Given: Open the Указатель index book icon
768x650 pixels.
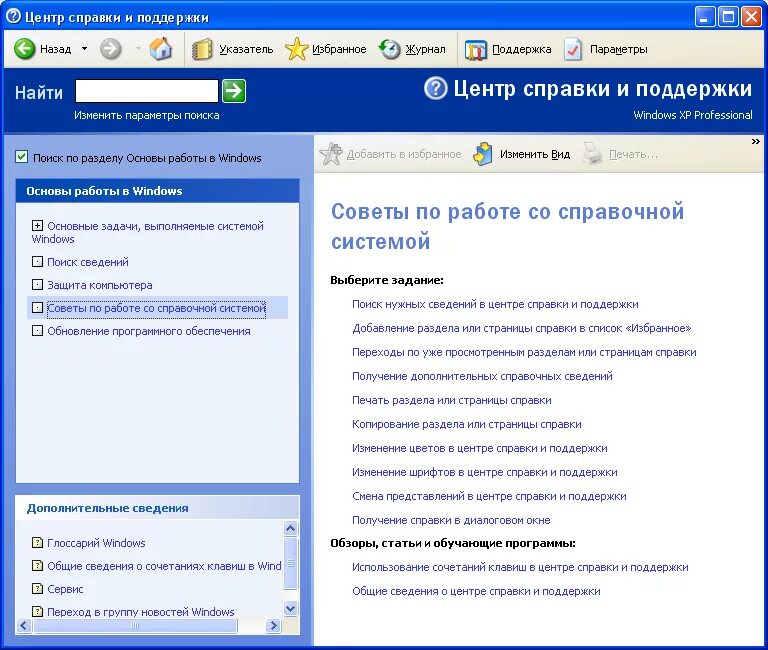Looking at the screenshot, I should (x=202, y=49).
